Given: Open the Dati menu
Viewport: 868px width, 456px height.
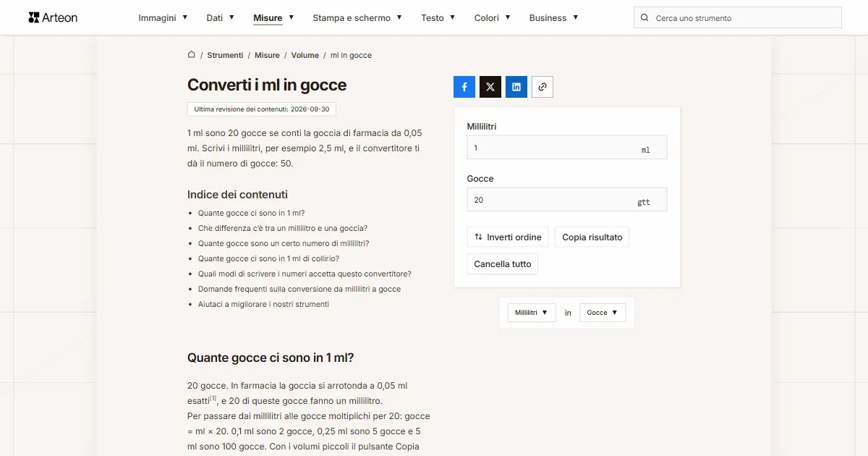Looking at the screenshot, I should [x=220, y=18].
